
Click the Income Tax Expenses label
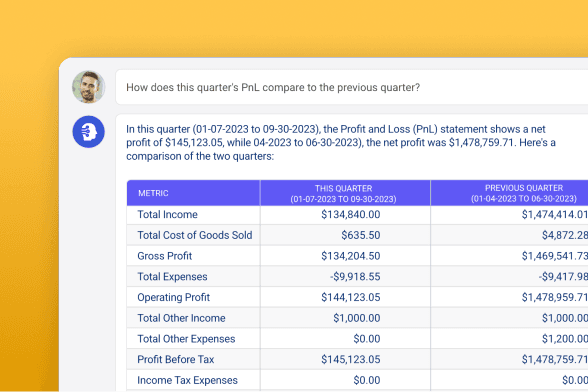point(188,380)
